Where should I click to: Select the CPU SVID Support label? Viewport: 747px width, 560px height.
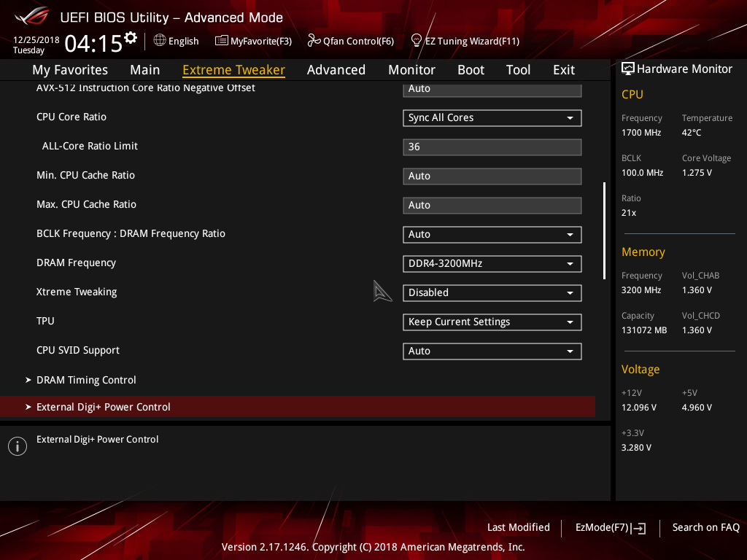[78, 351]
